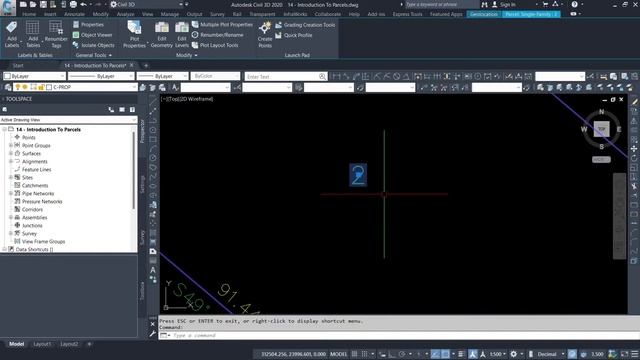Select the Edit Levels tool

tap(182, 34)
